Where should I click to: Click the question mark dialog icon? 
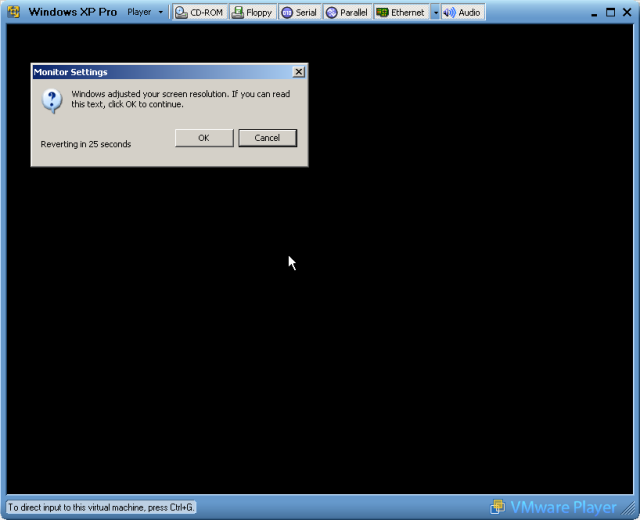click(x=52, y=101)
